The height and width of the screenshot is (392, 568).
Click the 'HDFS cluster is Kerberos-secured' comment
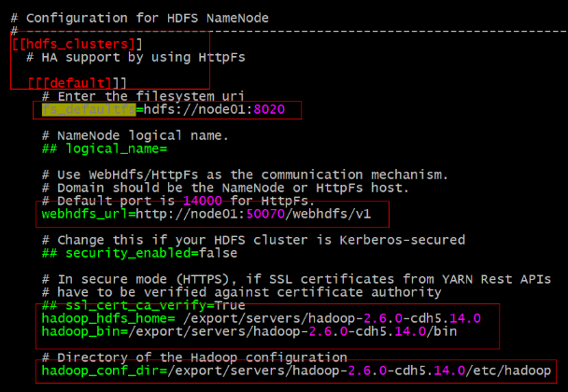[253, 240]
